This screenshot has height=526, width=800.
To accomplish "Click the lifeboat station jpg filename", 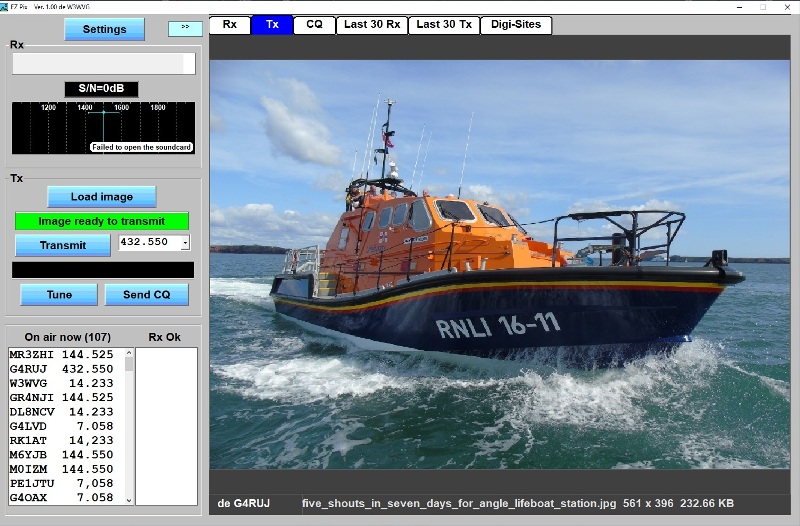I will point(459,504).
